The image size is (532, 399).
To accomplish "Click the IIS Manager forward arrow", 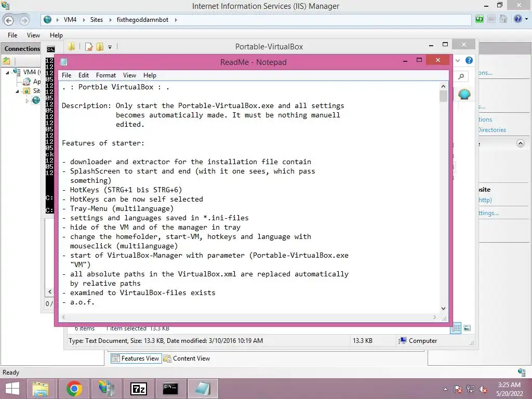I will [24, 20].
